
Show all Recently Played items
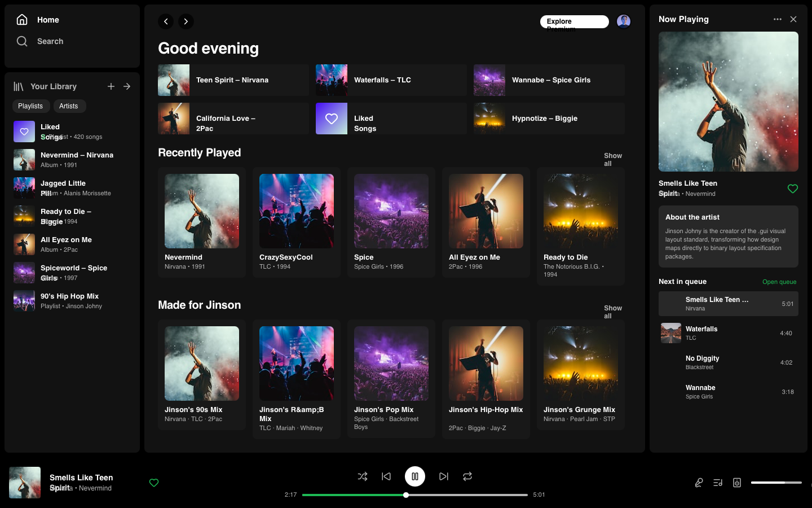613,159
